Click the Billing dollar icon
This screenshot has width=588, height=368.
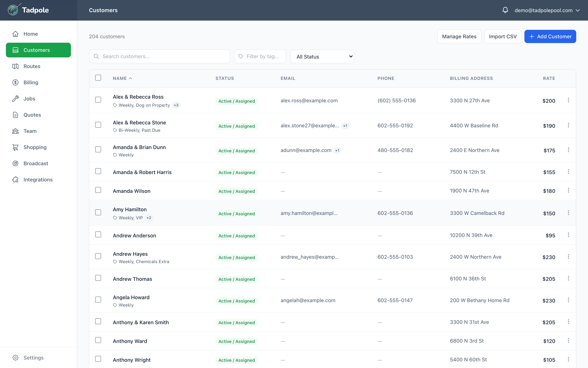click(15, 82)
